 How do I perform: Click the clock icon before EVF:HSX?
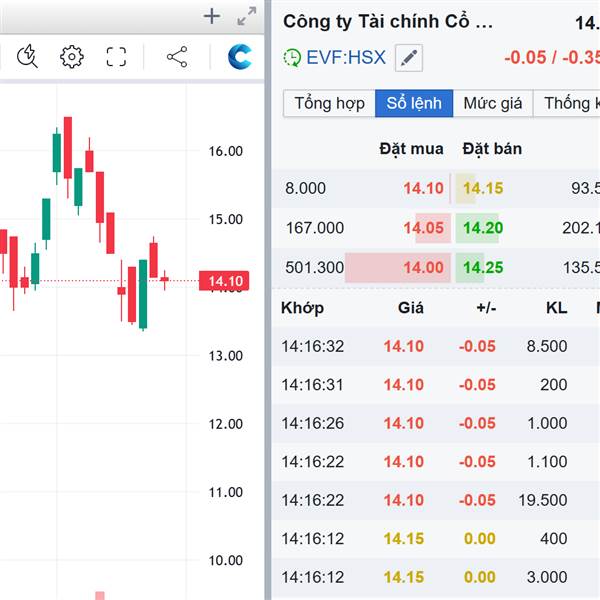pos(292,58)
